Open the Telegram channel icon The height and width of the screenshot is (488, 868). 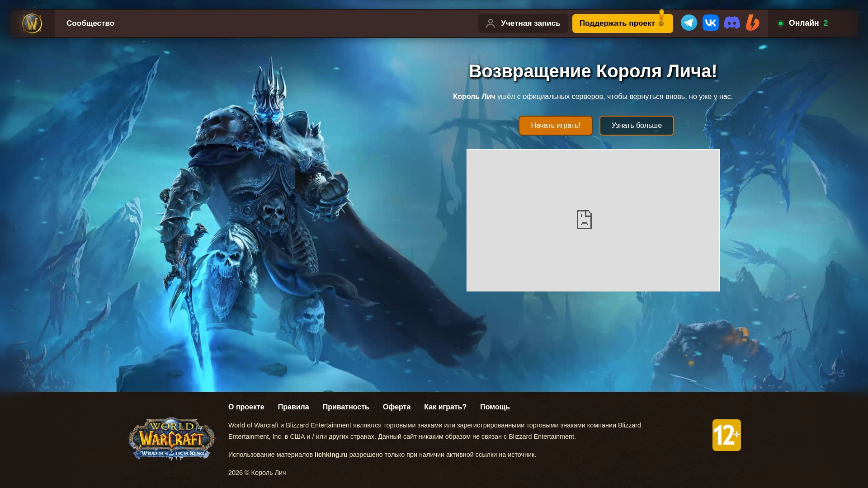pos(689,23)
